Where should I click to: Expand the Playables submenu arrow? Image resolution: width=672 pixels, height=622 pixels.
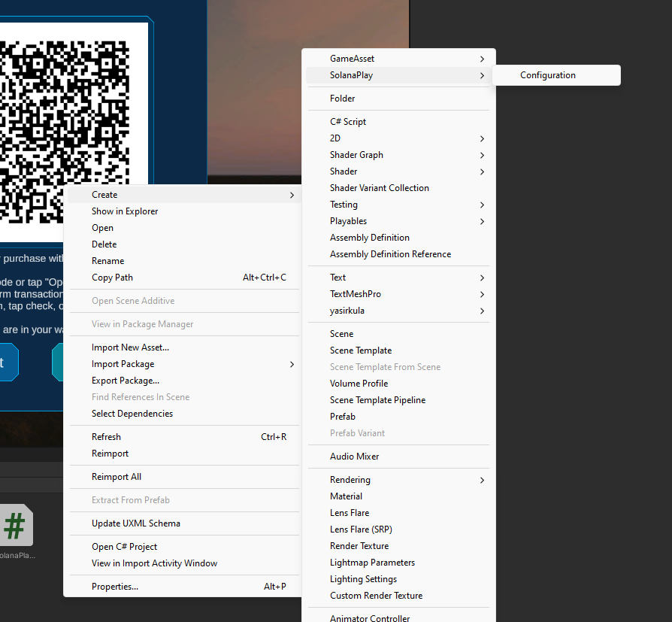pos(482,221)
